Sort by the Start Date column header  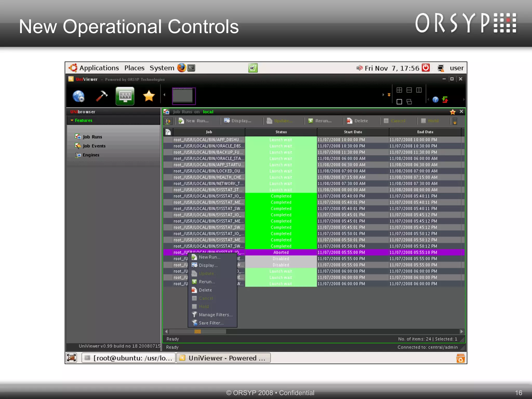[353, 132]
